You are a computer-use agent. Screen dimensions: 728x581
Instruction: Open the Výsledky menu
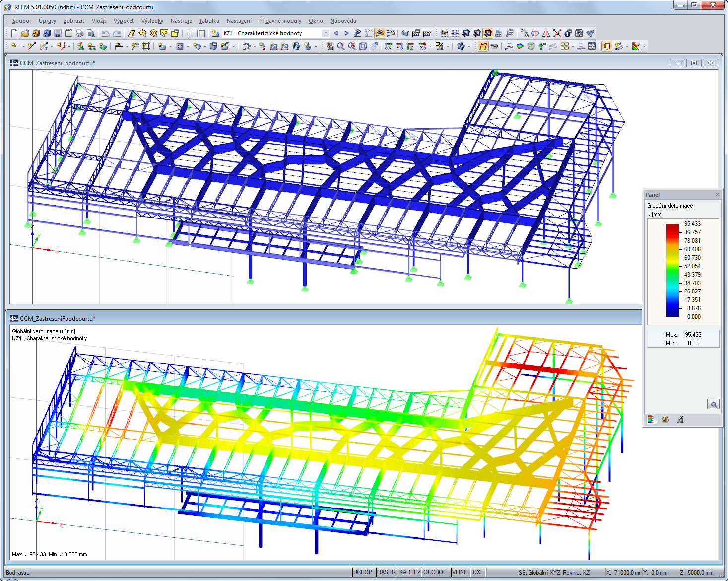(x=152, y=21)
